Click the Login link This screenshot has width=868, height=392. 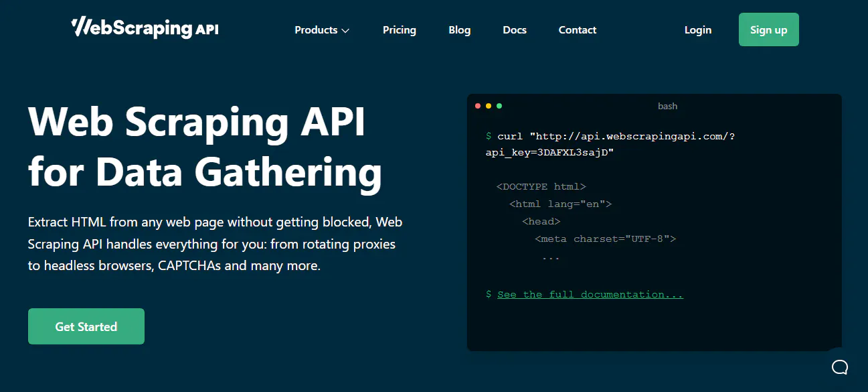(x=697, y=29)
